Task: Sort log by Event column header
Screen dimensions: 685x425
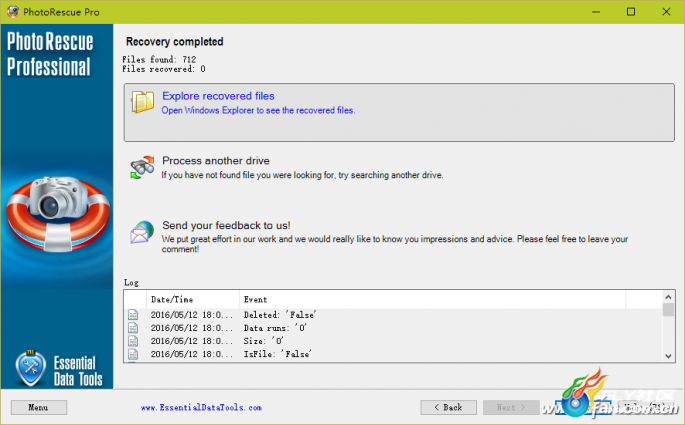Action: pos(432,300)
